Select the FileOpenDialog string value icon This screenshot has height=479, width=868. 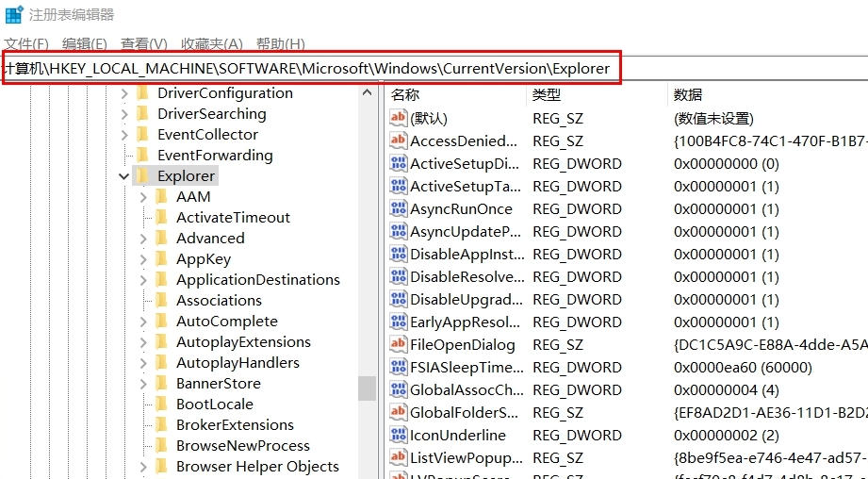coord(399,344)
